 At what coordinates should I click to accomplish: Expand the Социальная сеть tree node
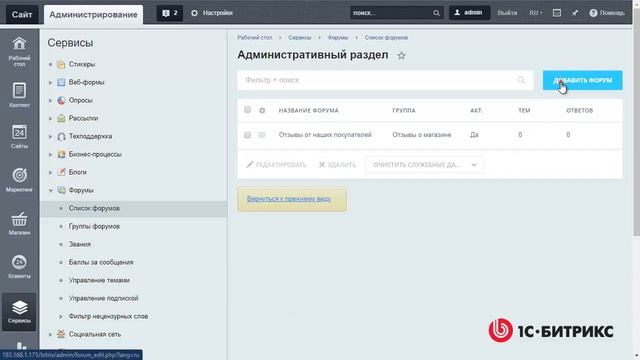coord(50,334)
